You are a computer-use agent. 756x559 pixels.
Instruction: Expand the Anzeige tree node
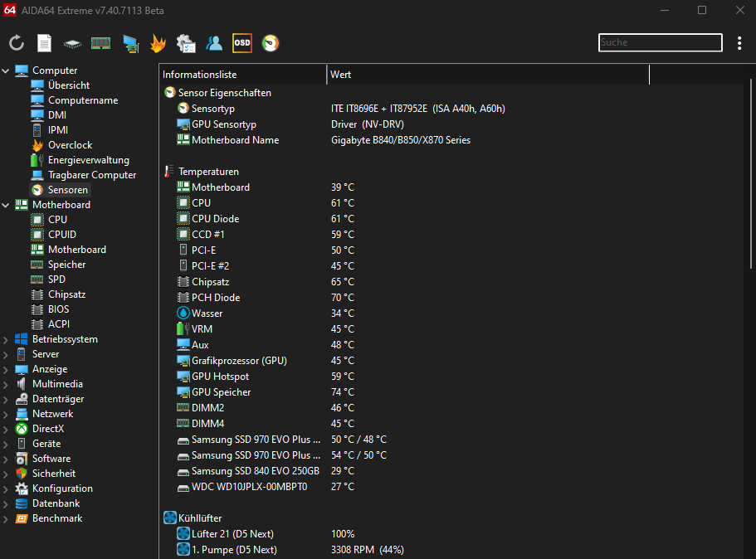pos(6,370)
